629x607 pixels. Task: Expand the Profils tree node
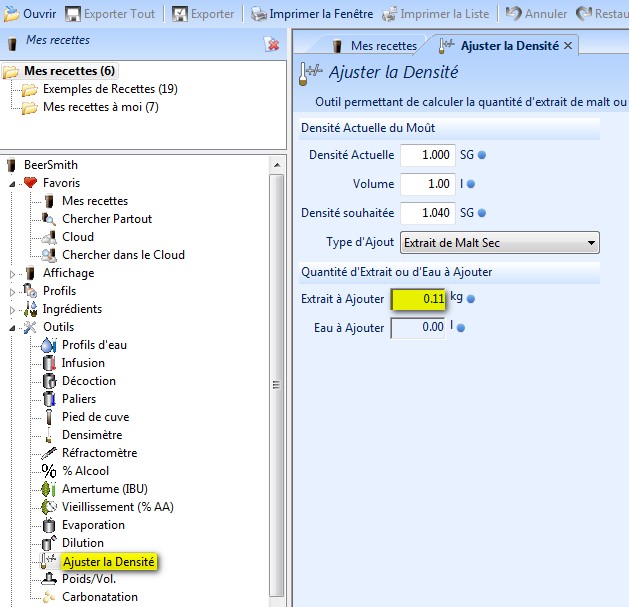pyautogui.click(x=13, y=291)
